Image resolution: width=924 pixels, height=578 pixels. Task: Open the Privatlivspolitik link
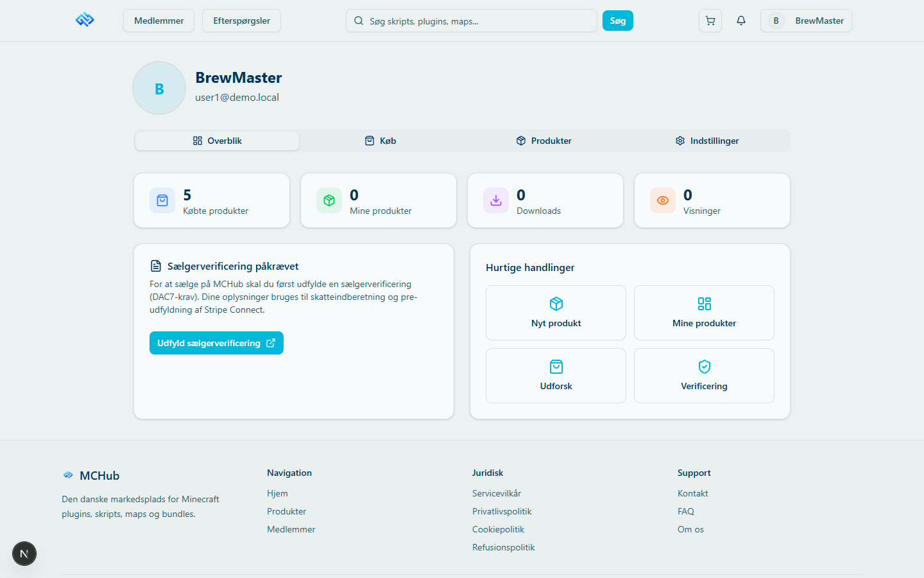502,511
